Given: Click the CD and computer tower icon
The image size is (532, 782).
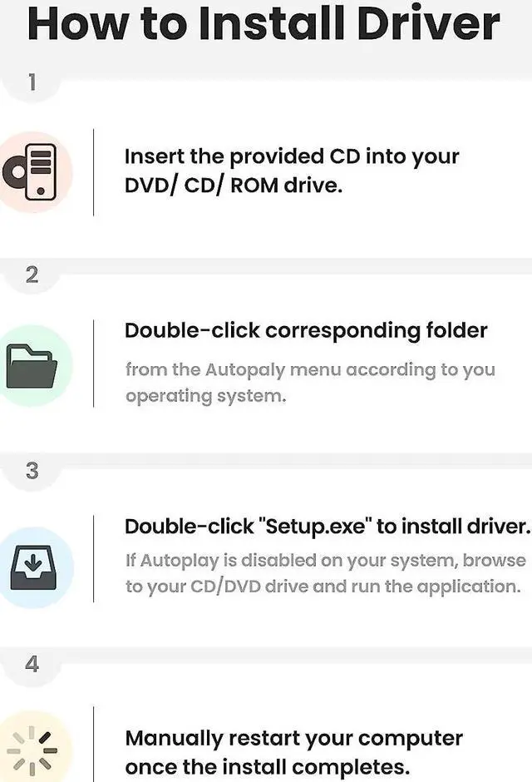Looking at the screenshot, I should pyautogui.click(x=35, y=172).
